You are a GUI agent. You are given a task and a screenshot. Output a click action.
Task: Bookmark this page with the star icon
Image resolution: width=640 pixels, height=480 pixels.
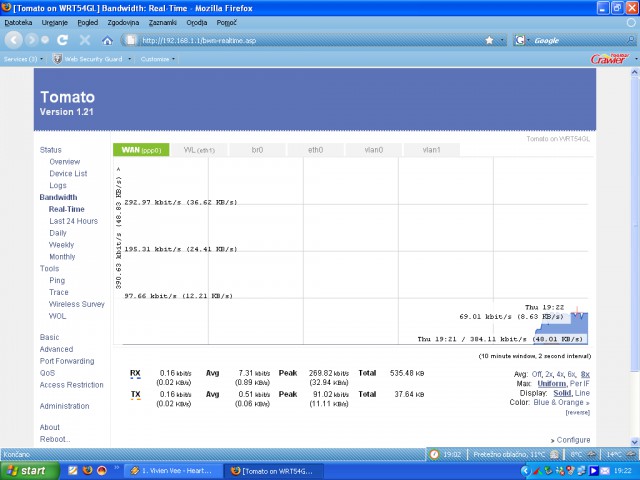pos(489,40)
